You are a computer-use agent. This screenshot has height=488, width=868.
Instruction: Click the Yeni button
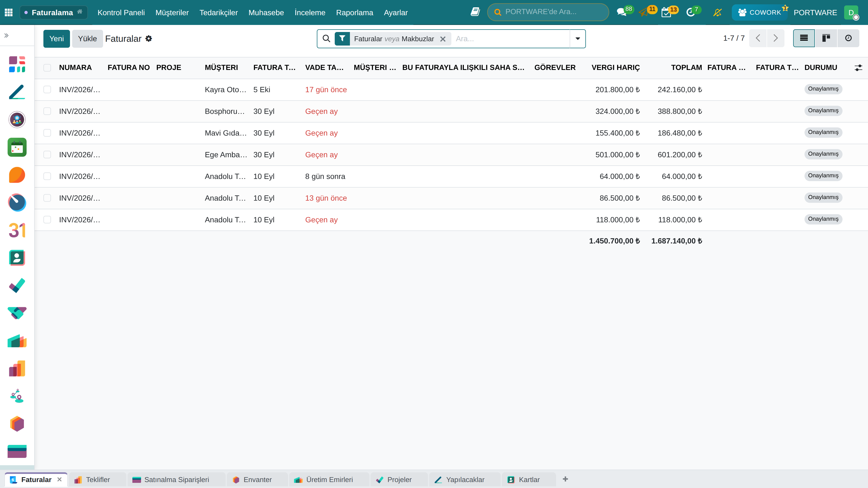57,39
